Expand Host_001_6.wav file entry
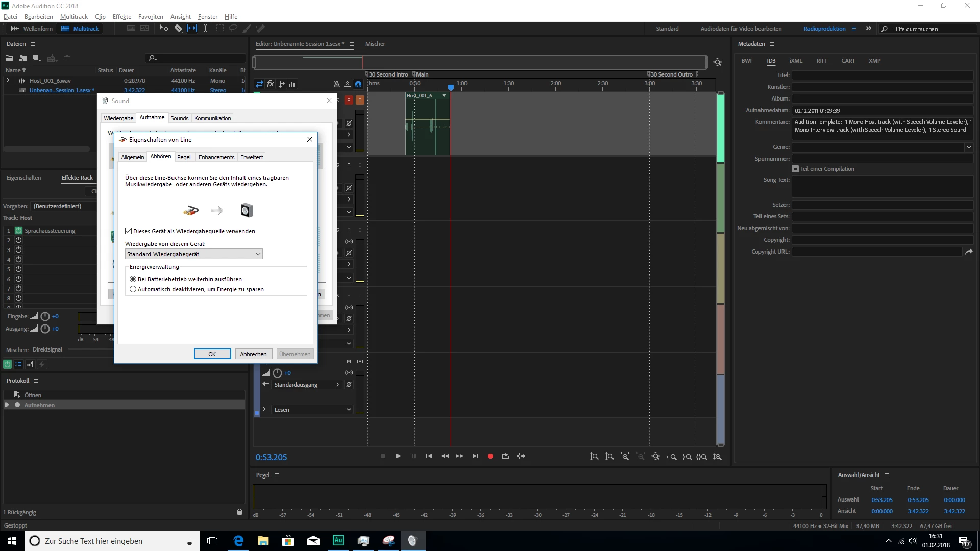The width and height of the screenshot is (980, 551). [x=8, y=81]
